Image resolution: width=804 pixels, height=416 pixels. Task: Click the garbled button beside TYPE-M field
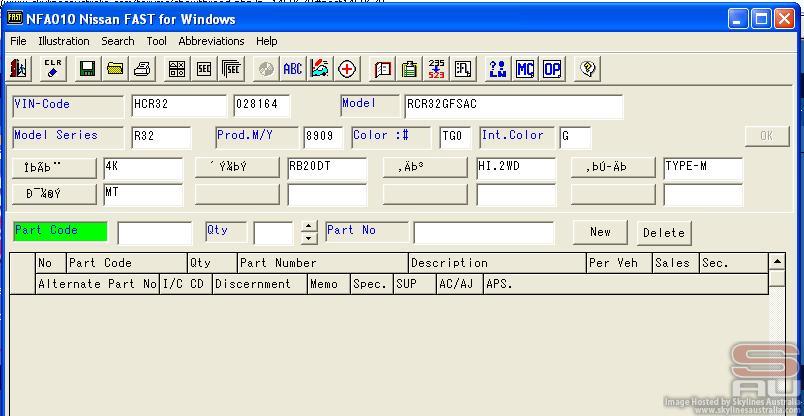coord(613,168)
